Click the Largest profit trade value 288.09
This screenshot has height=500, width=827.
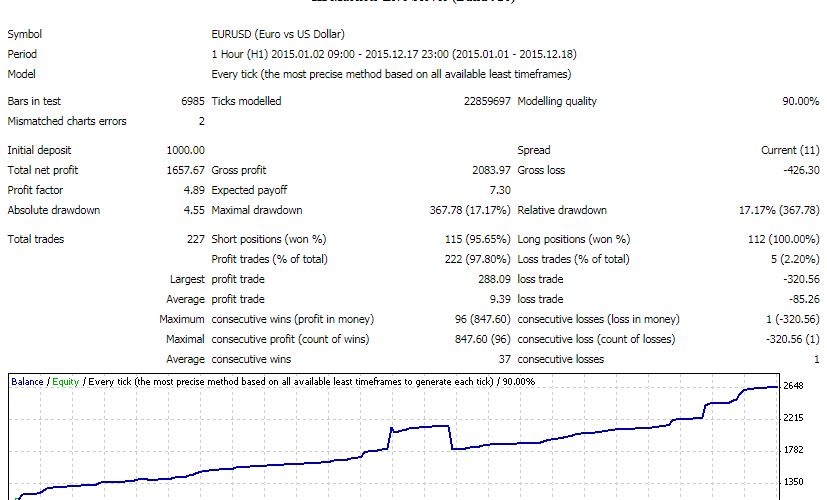494,279
